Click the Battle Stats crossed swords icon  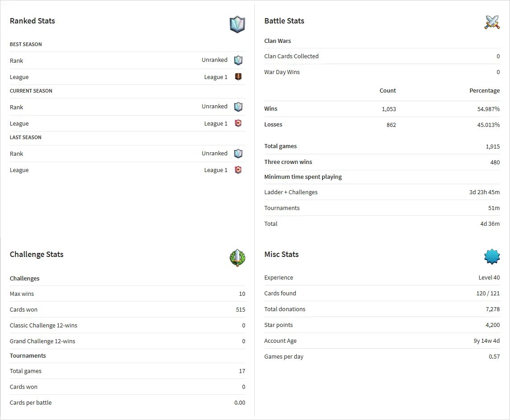(x=492, y=22)
